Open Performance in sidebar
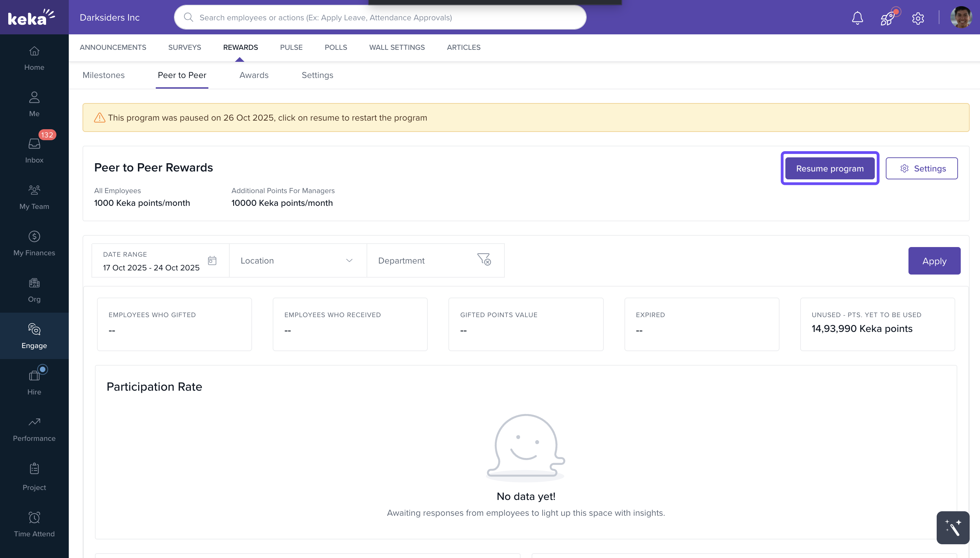Screen dimensions: 980x558 coord(34,429)
